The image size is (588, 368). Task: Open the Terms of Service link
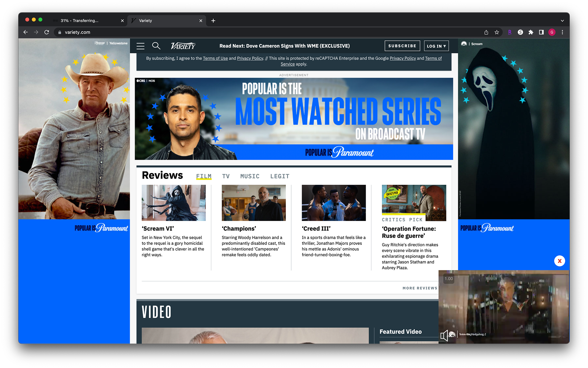point(433,58)
